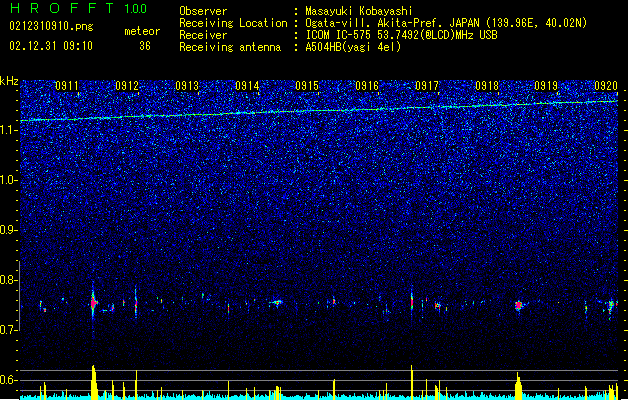Click the Observer field label
Screen dimensions: 629x400
(203, 11)
